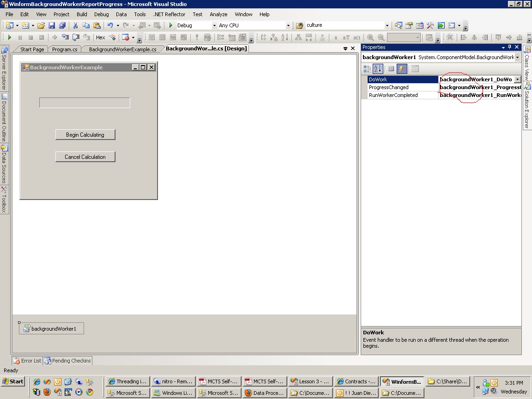The width and height of the screenshot is (532, 399).
Task: Click the Begin Calculating button
Action: [85, 135]
